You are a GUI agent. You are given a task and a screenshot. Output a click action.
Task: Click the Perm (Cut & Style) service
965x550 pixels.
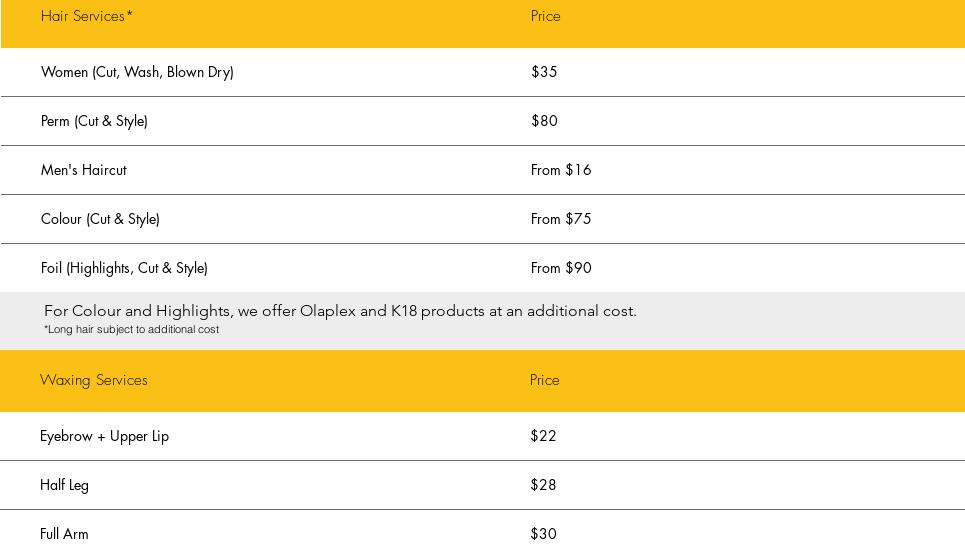[x=94, y=121]
